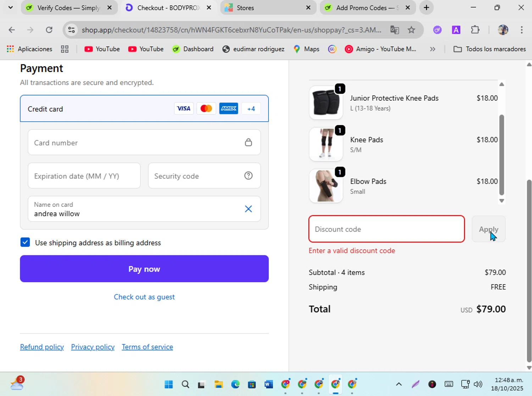Click the cart list scroll down arrow
This screenshot has height=396, width=532.
pos(501,201)
